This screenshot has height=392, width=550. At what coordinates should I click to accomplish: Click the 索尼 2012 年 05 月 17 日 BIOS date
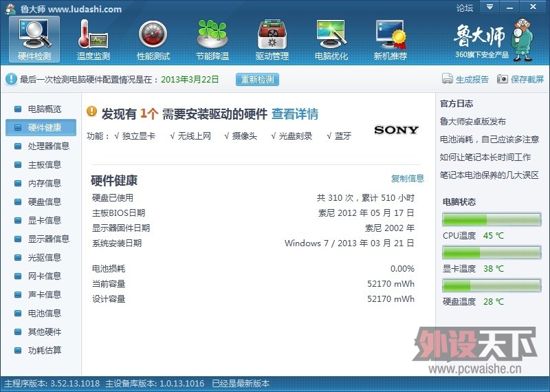(x=366, y=213)
